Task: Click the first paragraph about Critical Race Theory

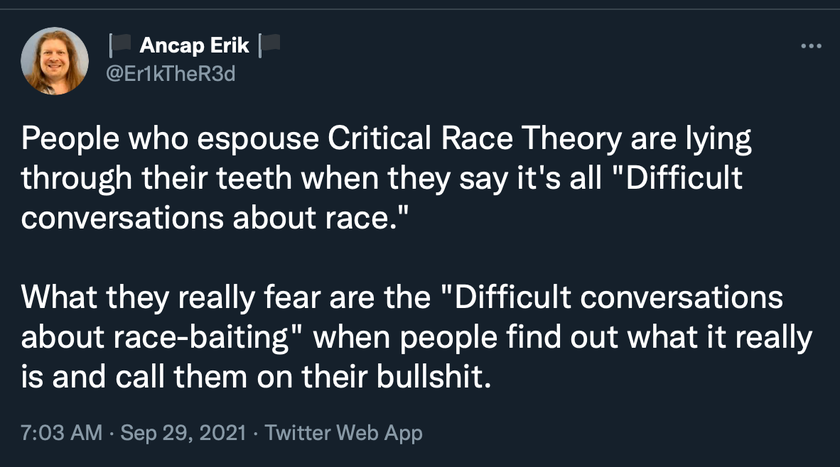Action: [386, 178]
